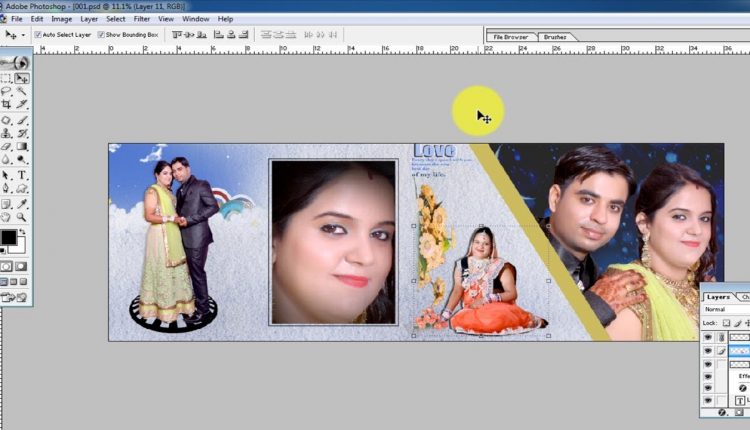Screen dimensions: 750x430
Task: Align right edges in options bar
Action: [x=243, y=34]
